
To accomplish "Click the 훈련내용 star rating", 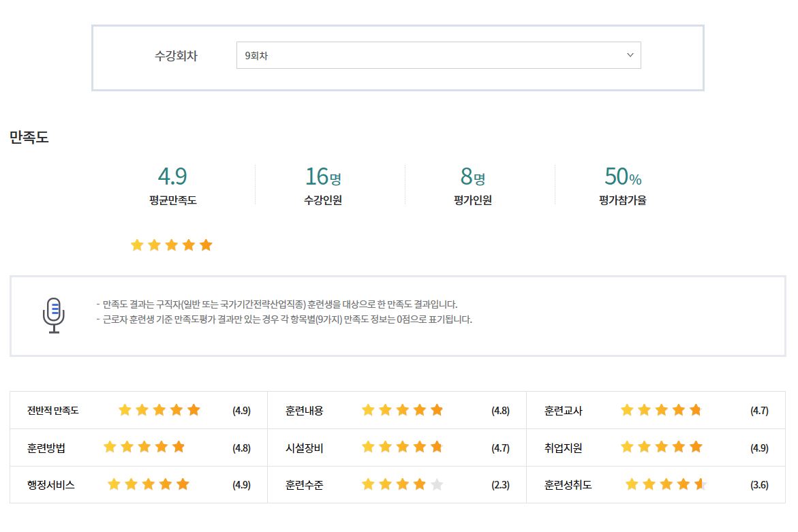I will coord(402,410).
